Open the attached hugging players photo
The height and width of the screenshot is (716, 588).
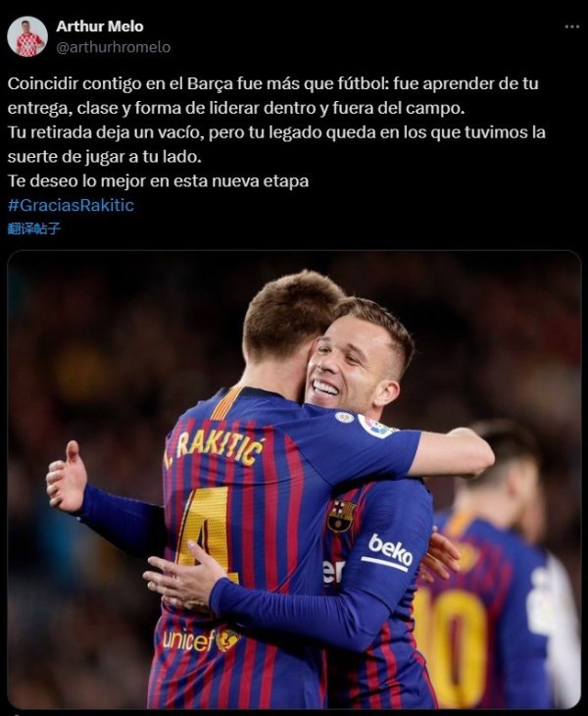pos(294,480)
